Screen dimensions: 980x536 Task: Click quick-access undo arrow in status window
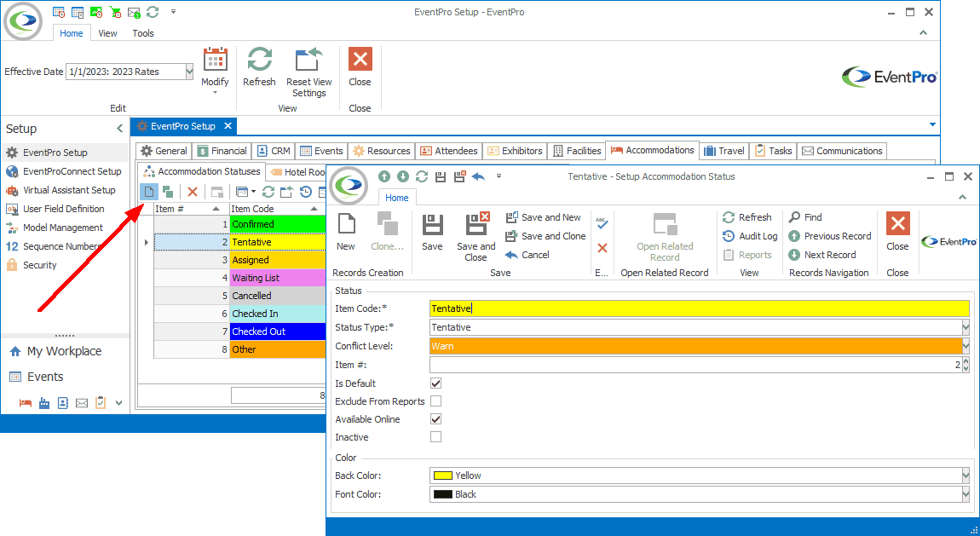(478, 176)
